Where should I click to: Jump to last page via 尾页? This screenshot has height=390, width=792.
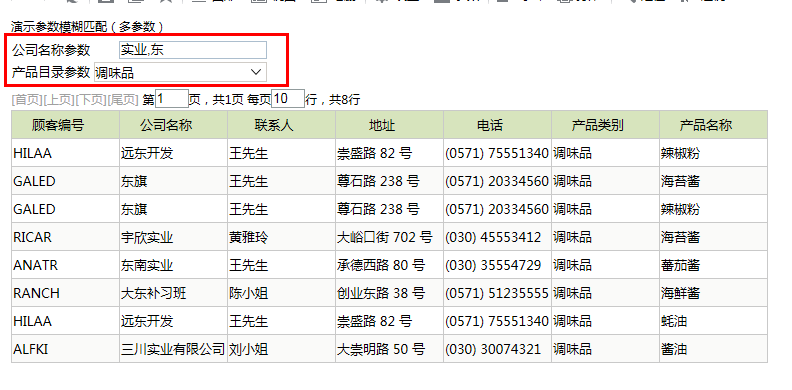pos(123,100)
